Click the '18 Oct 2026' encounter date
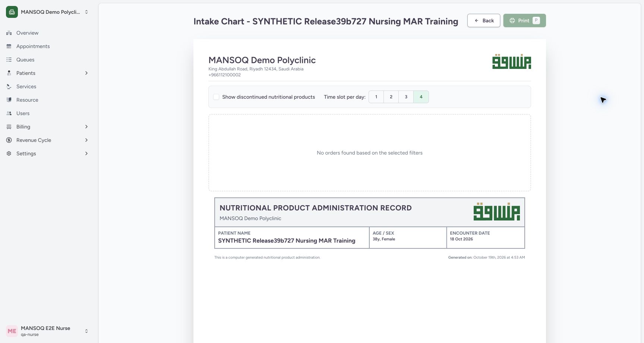 (x=461, y=239)
